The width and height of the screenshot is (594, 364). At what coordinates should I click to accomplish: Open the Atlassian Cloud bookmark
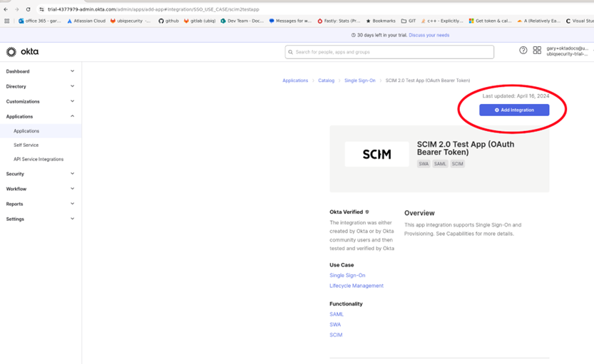(x=86, y=21)
